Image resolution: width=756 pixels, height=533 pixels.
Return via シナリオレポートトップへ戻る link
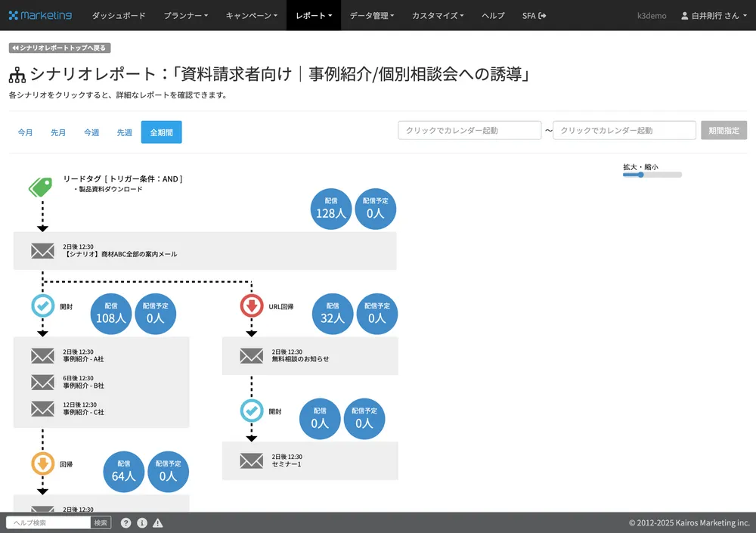click(x=60, y=47)
